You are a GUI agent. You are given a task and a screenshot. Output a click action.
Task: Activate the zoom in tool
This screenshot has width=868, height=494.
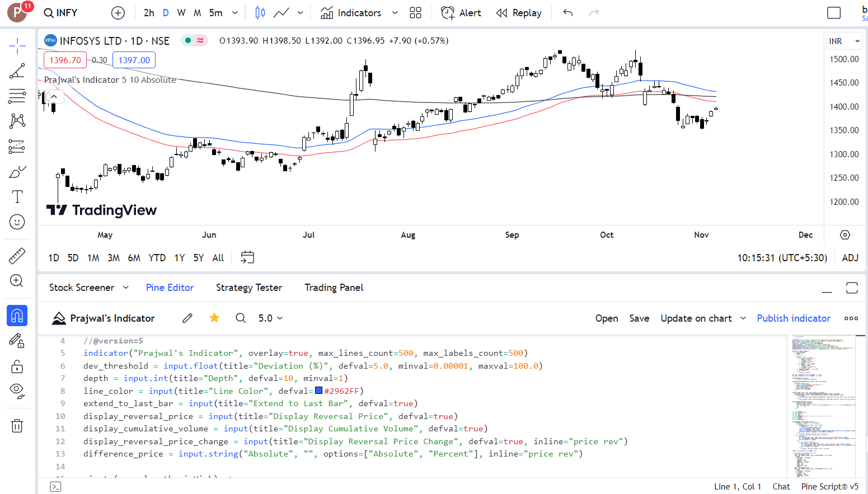(x=17, y=281)
